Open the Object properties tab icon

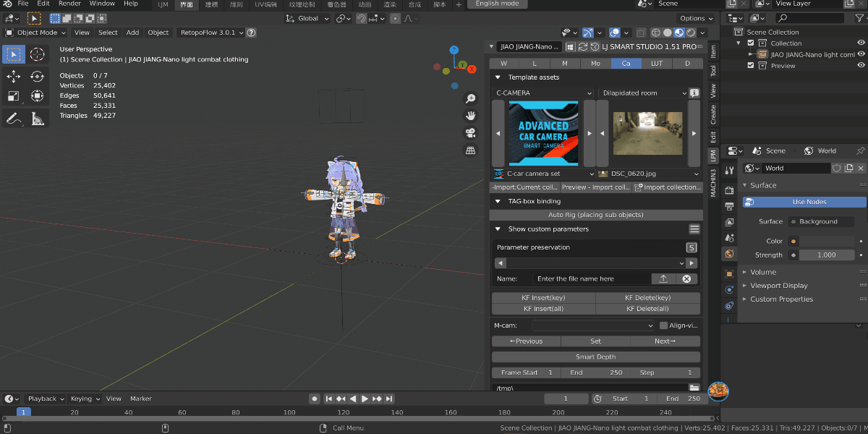click(x=729, y=273)
